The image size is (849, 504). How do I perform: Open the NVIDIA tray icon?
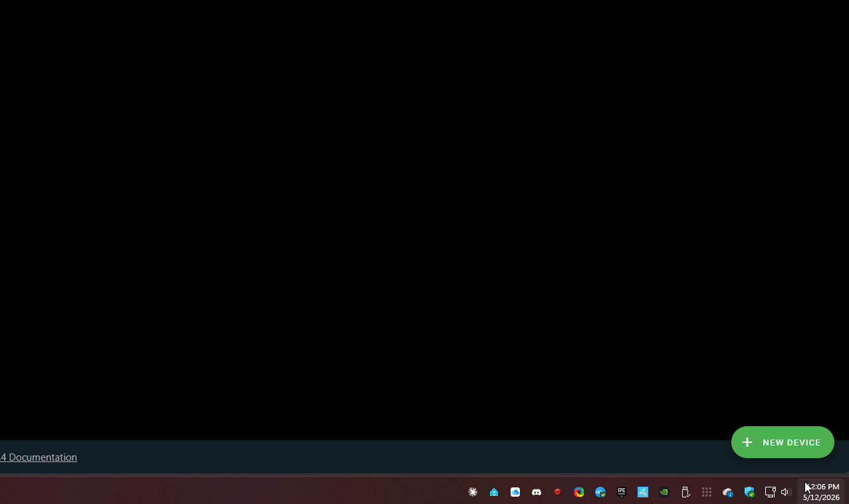click(664, 492)
